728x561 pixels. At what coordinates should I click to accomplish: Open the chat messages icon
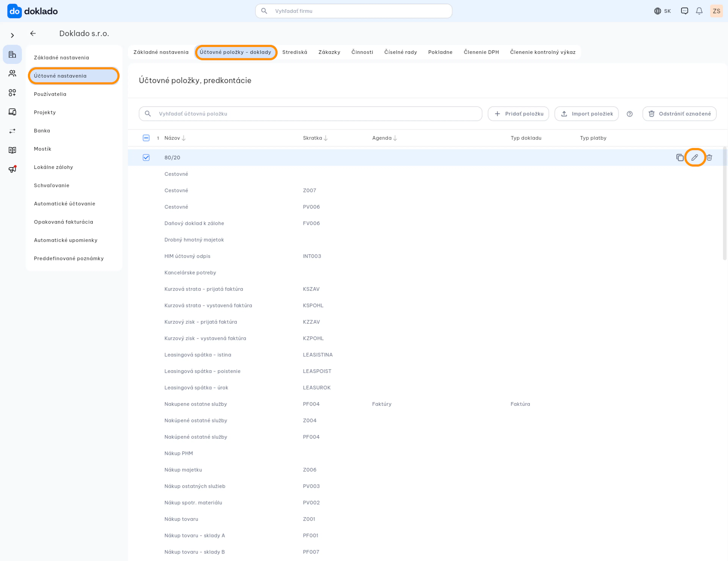pyautogui.click(x=684, y=11)
